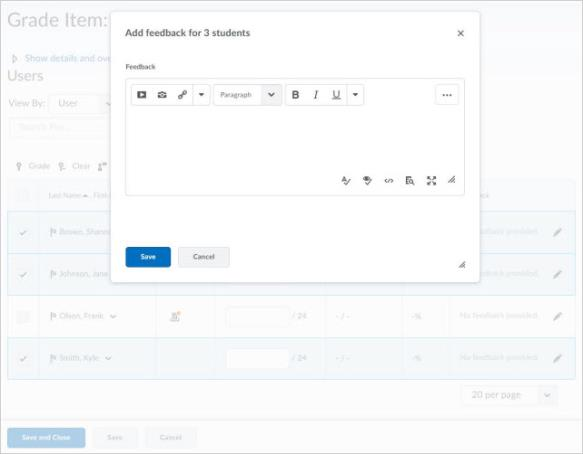
Task: Save the feedback in dialog
Action: pyautogui.click(x=148, y=257)
